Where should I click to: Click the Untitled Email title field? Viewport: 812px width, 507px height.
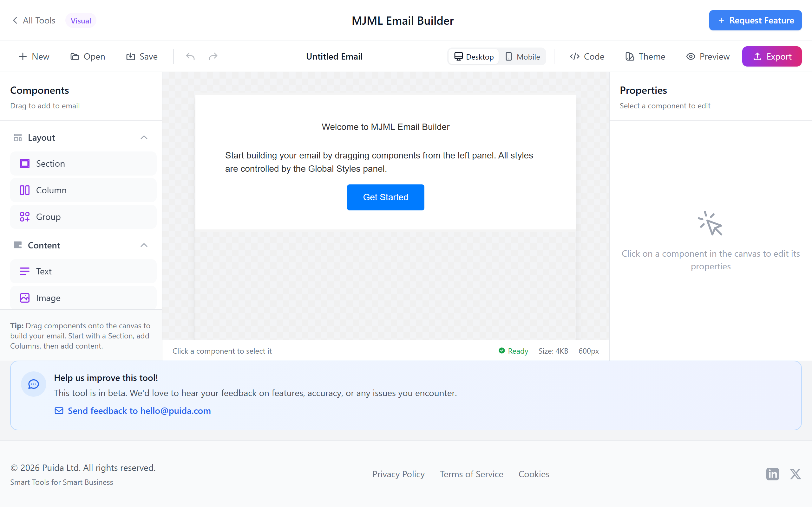pyautogui.click(x=334, y=56)
